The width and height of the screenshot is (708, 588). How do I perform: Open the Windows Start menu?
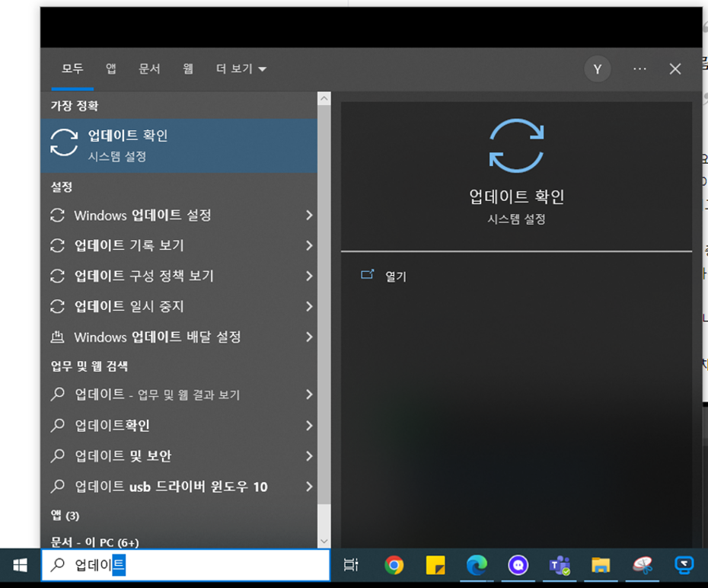pos(20,565)
